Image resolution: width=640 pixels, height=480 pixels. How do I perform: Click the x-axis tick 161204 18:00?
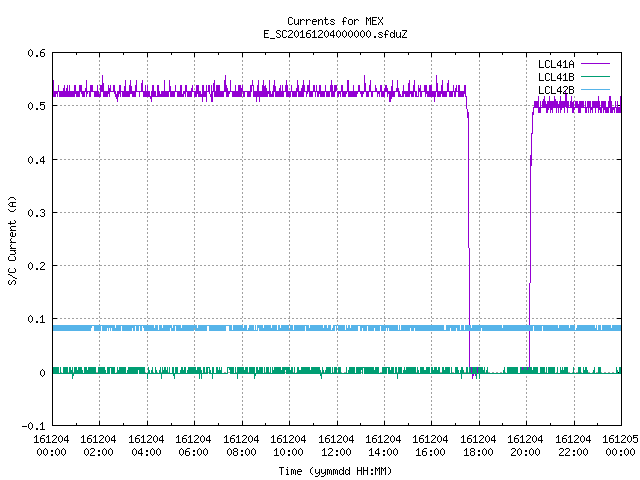[478, 446]
